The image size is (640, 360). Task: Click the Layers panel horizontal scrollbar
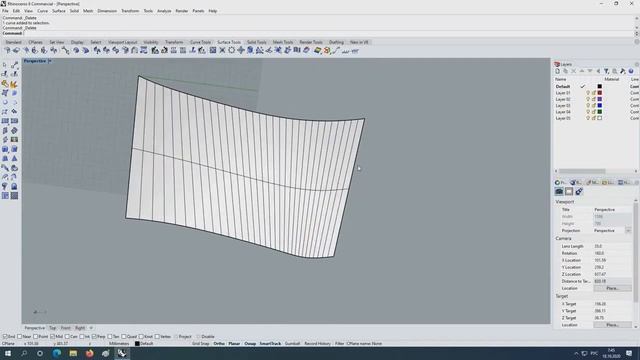click(x=582, y=171)
